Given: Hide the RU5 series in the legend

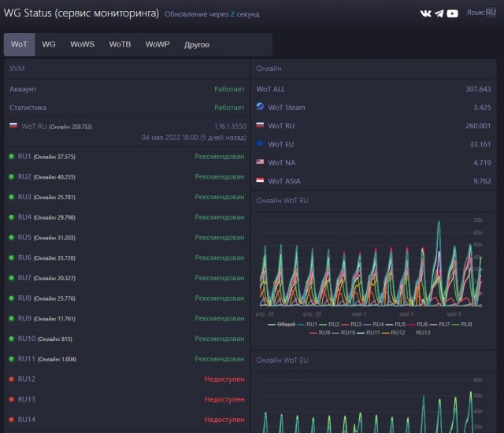Looking at the screenshot, I should (x=395, y=324).
